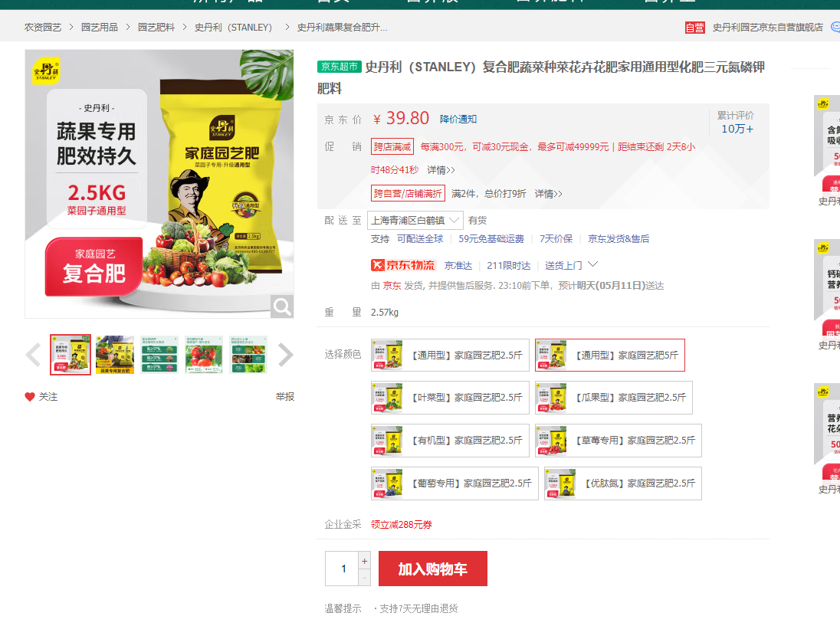Click the 京东超市 green tag
The image size is (840, 626).
339,67
